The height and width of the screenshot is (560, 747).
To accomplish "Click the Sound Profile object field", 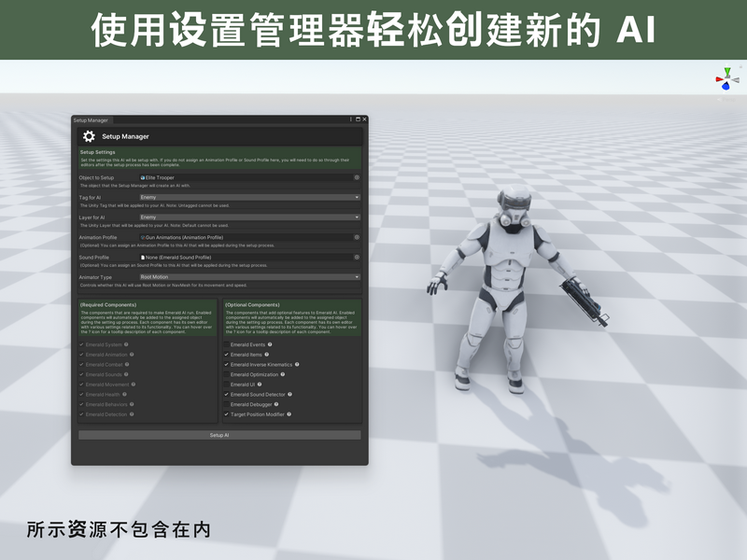I will pos(249,258).
